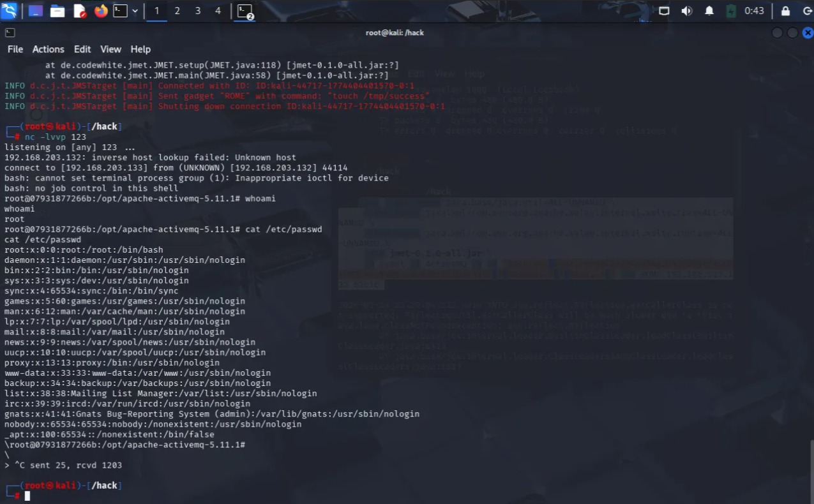Click the daemon:x:1:1 passwd entry
Image resolution: width=814 pixels, height=504 pixels.
coord(124,260)
